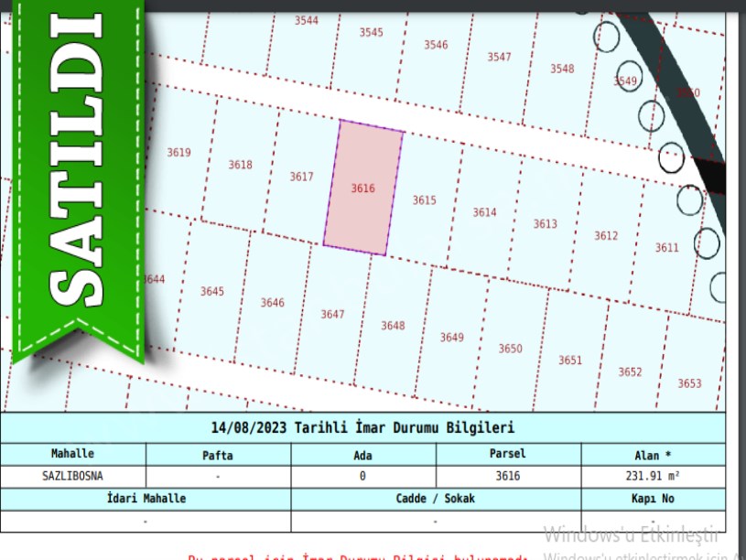Click parcel 3650 on the map
This screenshot has width=746, height=560.
[510, 349]
